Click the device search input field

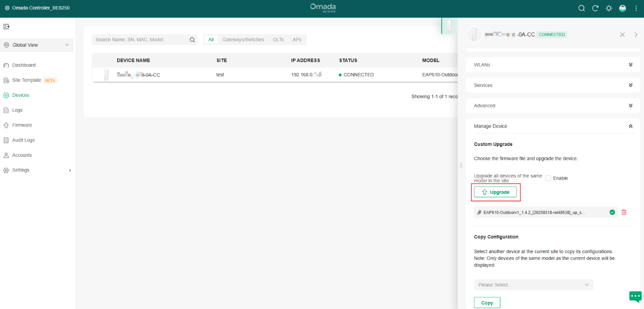[x=141, y=40]
